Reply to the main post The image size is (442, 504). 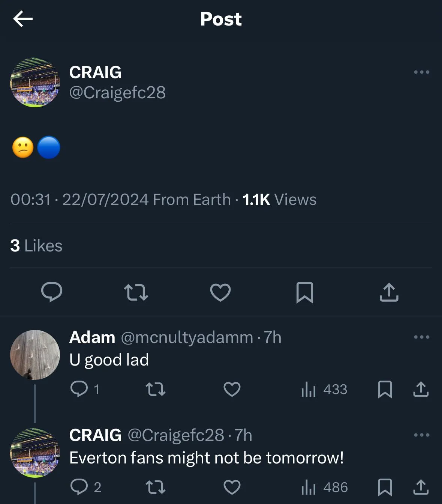(52, 292)
